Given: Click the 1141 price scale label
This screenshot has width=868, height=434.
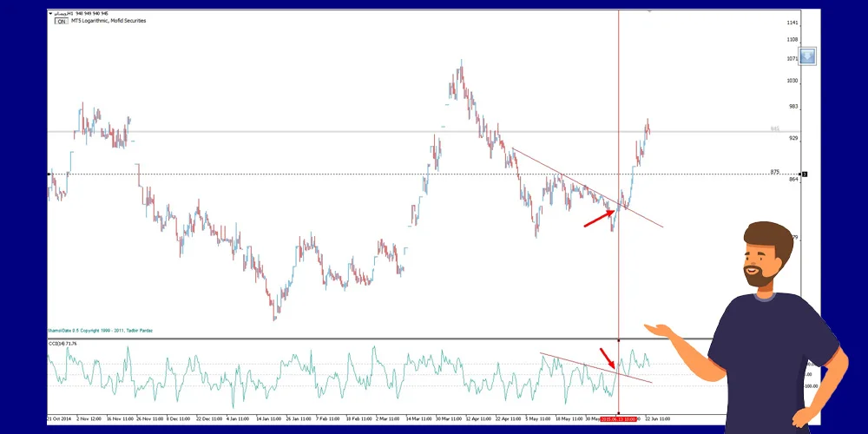Looking at the screenshot, I should pos(792,22).
